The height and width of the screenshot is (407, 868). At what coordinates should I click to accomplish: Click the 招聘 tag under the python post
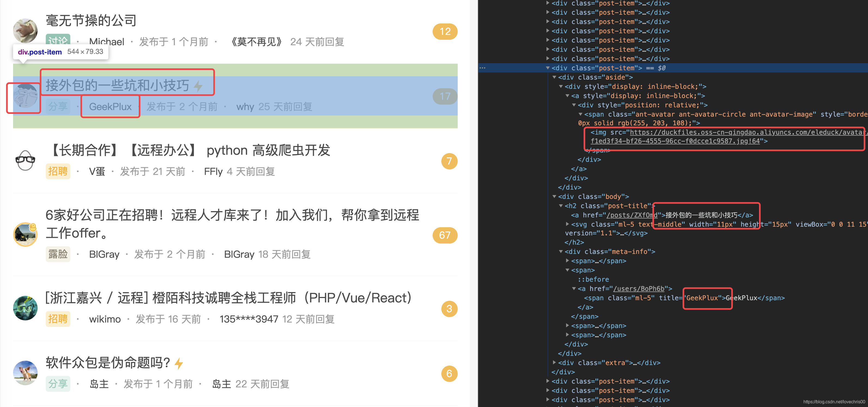pyautogui.click(x=58, y=171)
